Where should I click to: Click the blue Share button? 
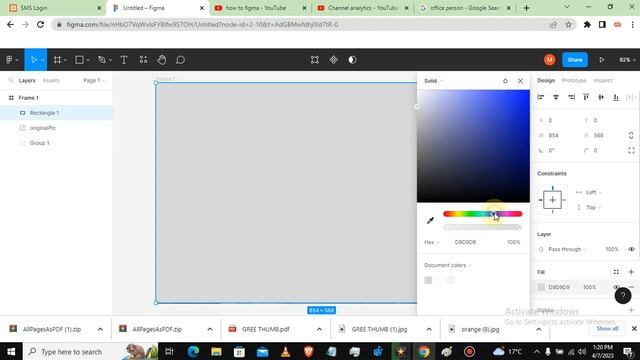pos(575,60)
